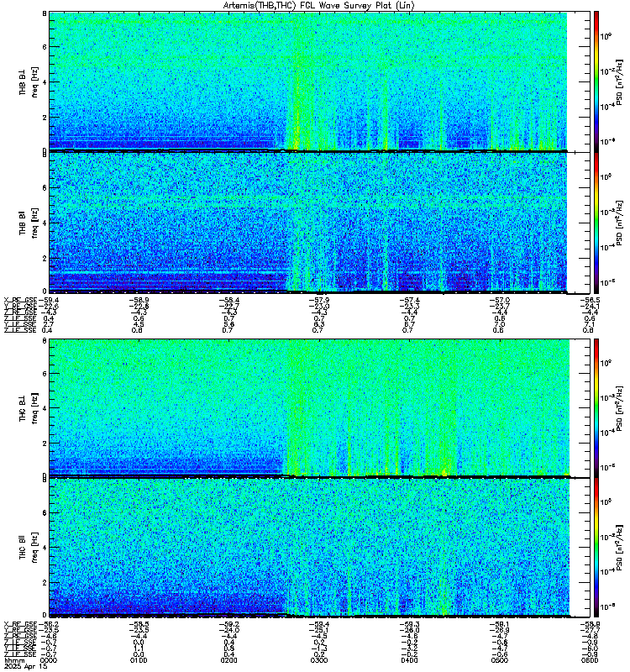Screen dimensions: 630x672
Task: Click the '4' Hz tick on THC B∥ axis
Action: [45, 548]
